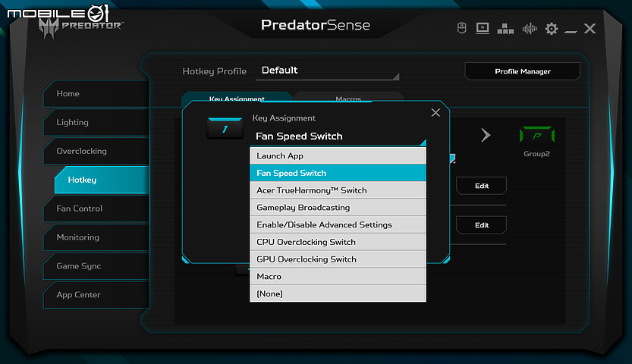Screen dimensions: 632x364
Task: Pick Enable/Disable Advanced Settings option
Action: pyautogui.click(x=338, y=225)
